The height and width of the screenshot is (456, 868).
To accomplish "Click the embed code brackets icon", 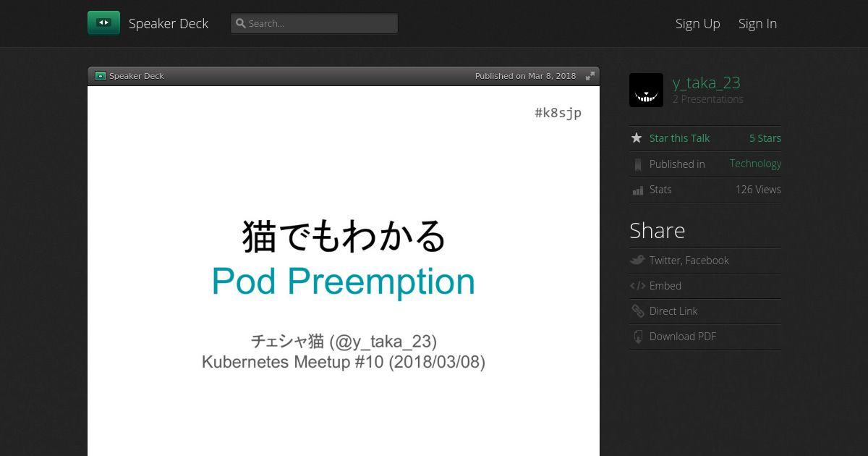I will (x=637, y=286).
